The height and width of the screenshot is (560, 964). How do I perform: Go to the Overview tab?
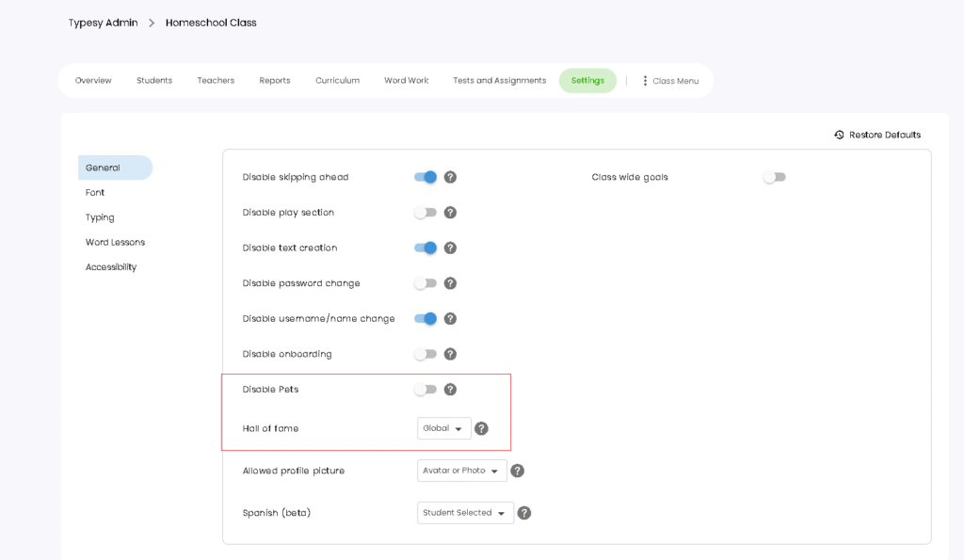click(93, 81)
